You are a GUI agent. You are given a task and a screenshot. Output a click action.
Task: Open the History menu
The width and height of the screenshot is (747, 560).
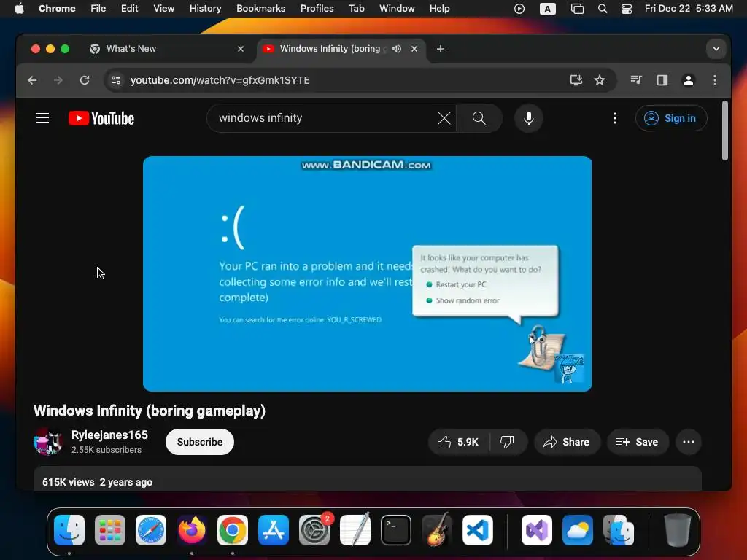coord(205,9)
